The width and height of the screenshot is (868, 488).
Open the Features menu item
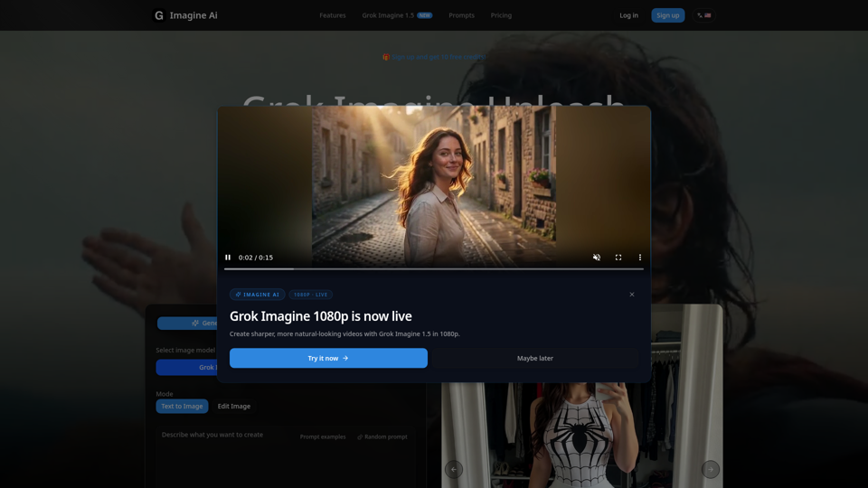332,15
